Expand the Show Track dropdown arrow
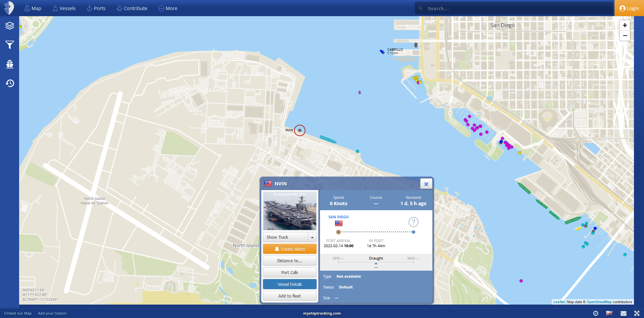The width and height of the screenshot is (644, 318). click(312, 237)
